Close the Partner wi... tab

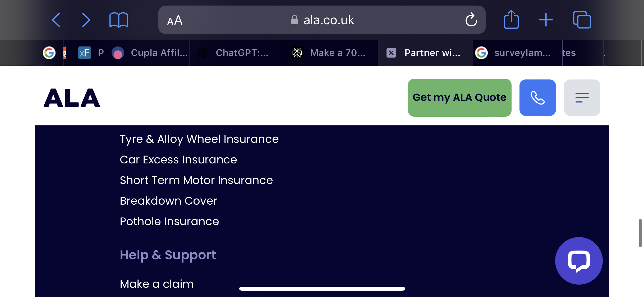point(391,53)
